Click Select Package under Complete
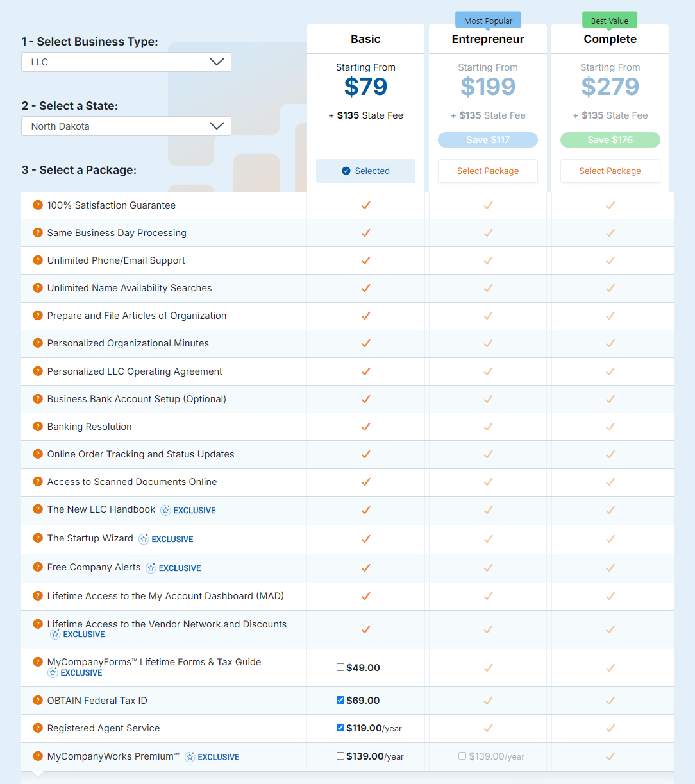 pyautogui.click(x=610, y=171)
